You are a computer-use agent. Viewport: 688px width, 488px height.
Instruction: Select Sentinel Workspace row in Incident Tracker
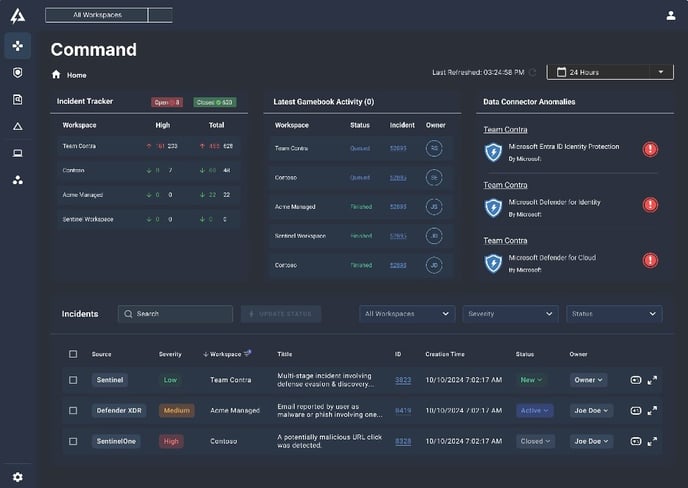(149, 219)
